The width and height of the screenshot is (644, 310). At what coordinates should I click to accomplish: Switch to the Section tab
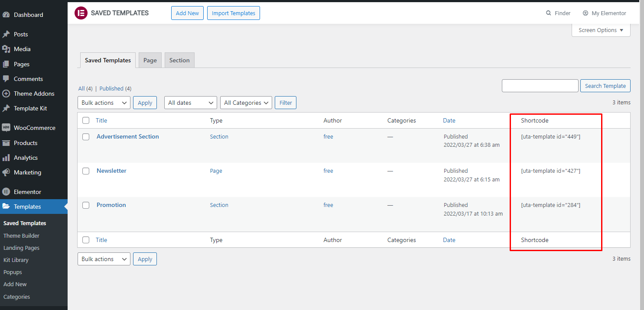point(179,60)
